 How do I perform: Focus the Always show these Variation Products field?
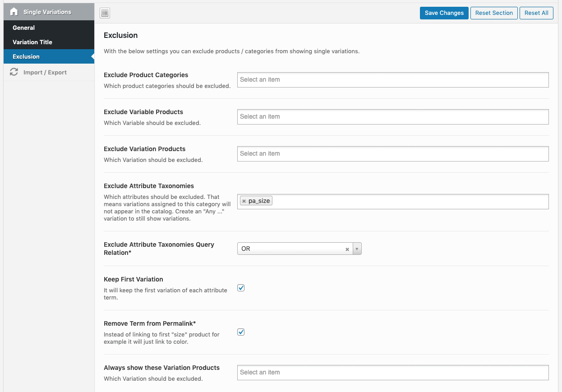[392, 372]
